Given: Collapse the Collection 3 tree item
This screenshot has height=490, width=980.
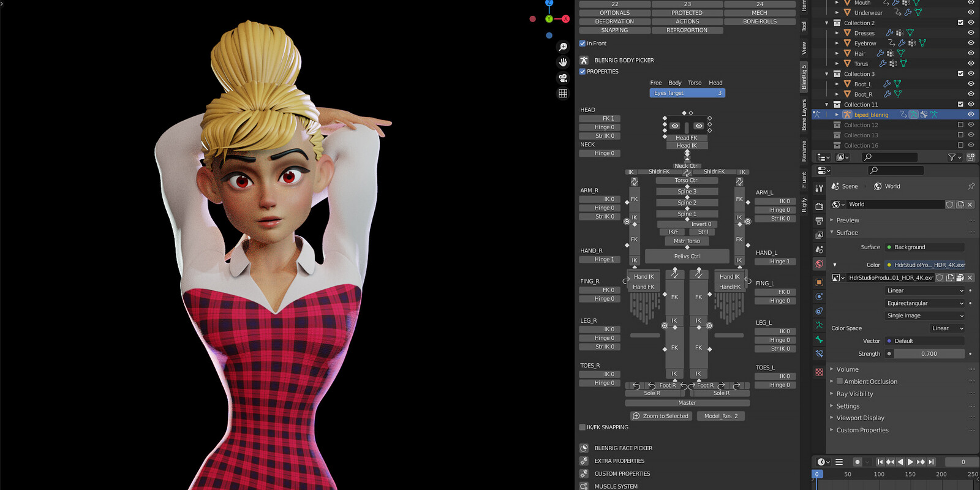Looking at the screenshot, I should [x=826, y=74].
